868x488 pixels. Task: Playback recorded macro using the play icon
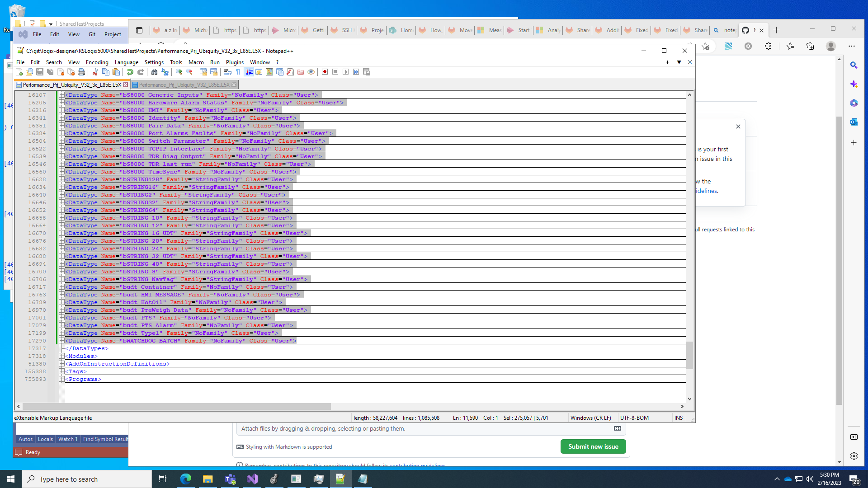(346, 71)
